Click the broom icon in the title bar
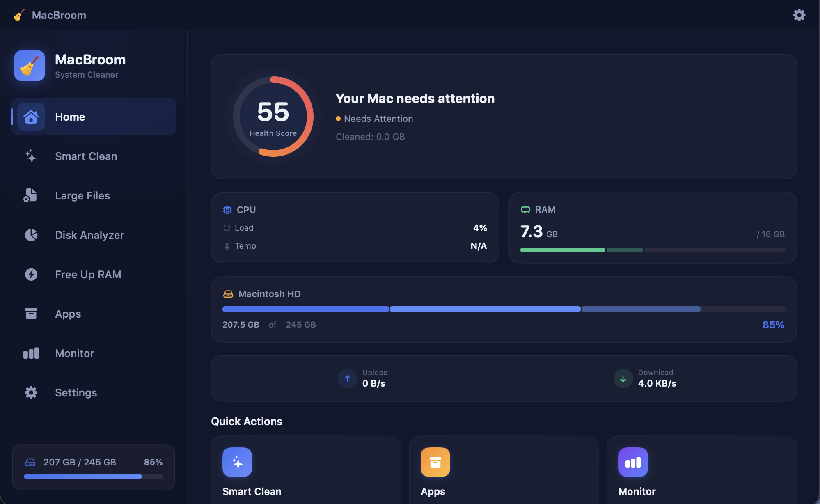 coord(19,15)
